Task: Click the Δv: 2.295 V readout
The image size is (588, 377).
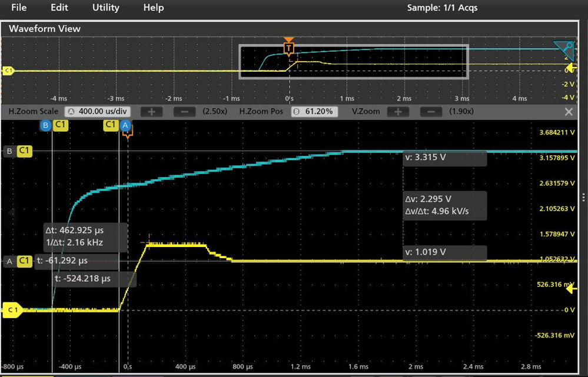Action: click(x=428, y=199)
